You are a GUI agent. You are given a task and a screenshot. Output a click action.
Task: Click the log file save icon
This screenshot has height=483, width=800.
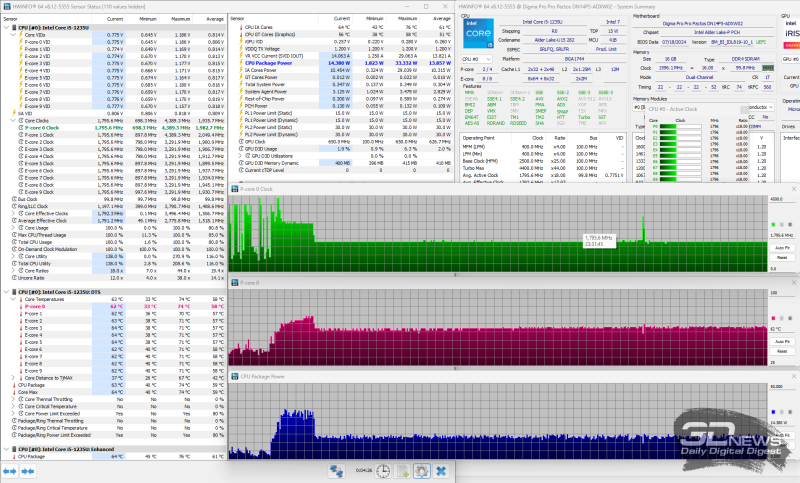401,470
